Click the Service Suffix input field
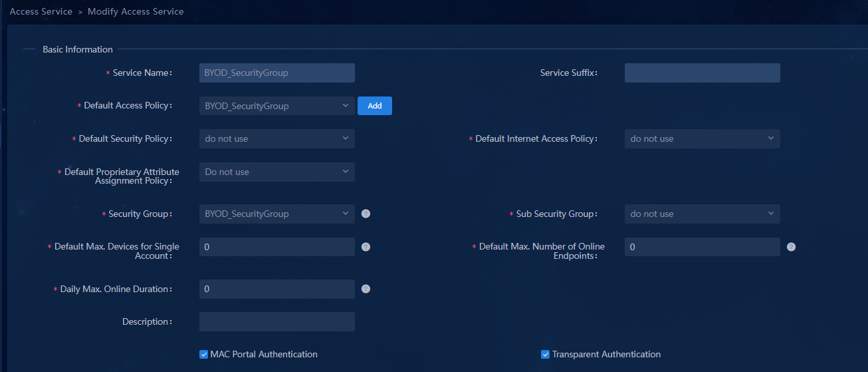This screenshot has width=868, height=372. [x=703, y=73]
